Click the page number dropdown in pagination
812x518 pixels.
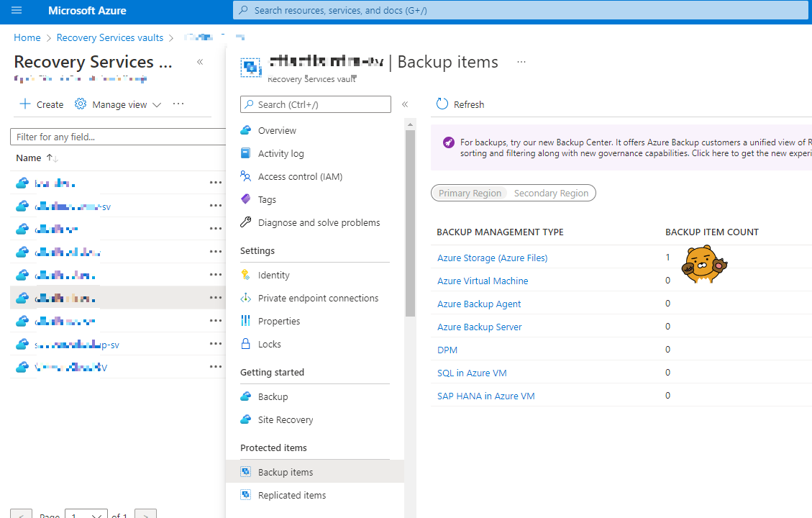[x=86, y=514]
